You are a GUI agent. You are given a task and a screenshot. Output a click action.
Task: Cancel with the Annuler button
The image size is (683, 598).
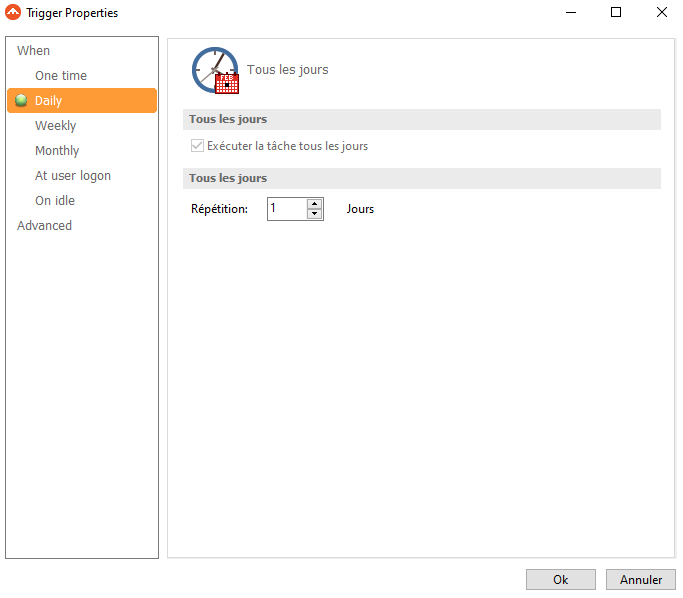[641, 580]
